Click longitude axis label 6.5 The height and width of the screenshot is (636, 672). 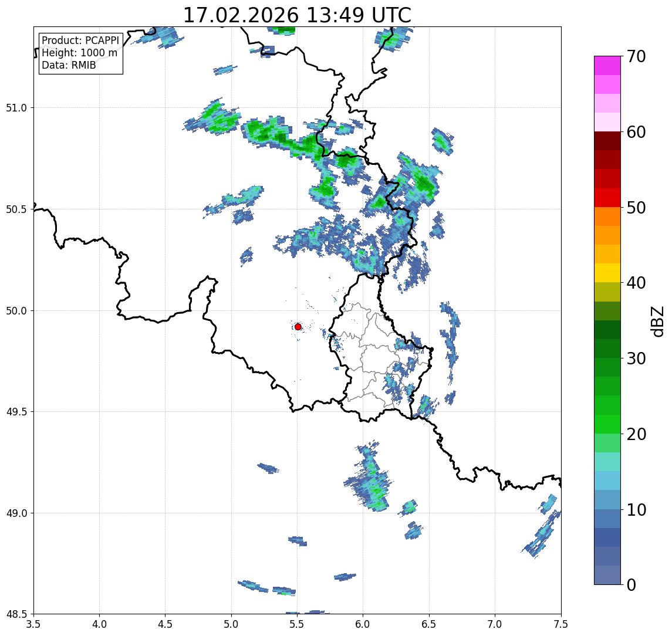coord(429,624)
